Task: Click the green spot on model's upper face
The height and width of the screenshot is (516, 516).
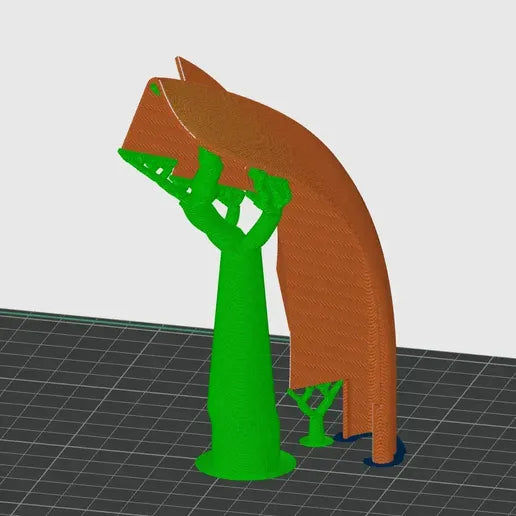Action: click(154, 88)
